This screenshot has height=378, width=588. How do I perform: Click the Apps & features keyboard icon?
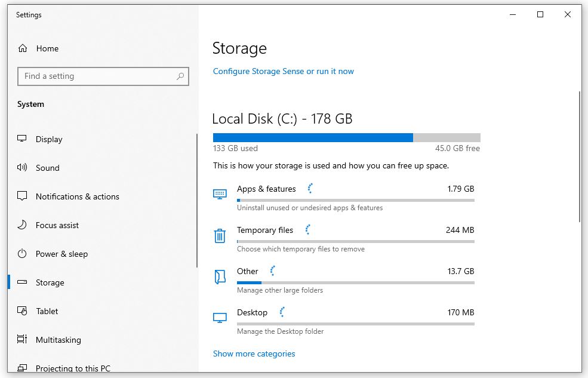(x=220, y=194)
